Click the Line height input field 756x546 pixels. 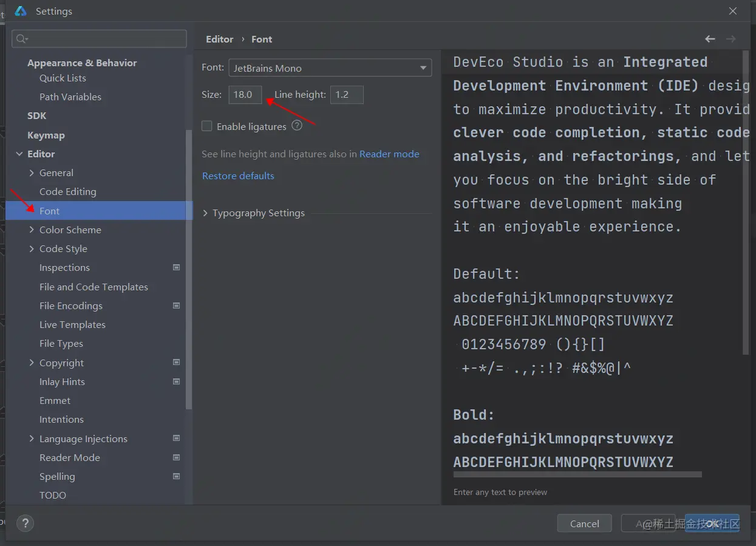tap(347, 95)
